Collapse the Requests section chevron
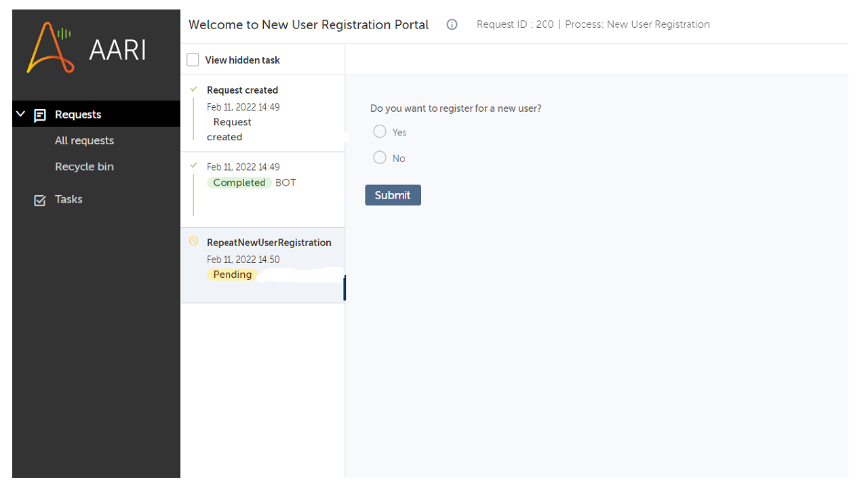868x488 pixels. (x=20, y=115)
